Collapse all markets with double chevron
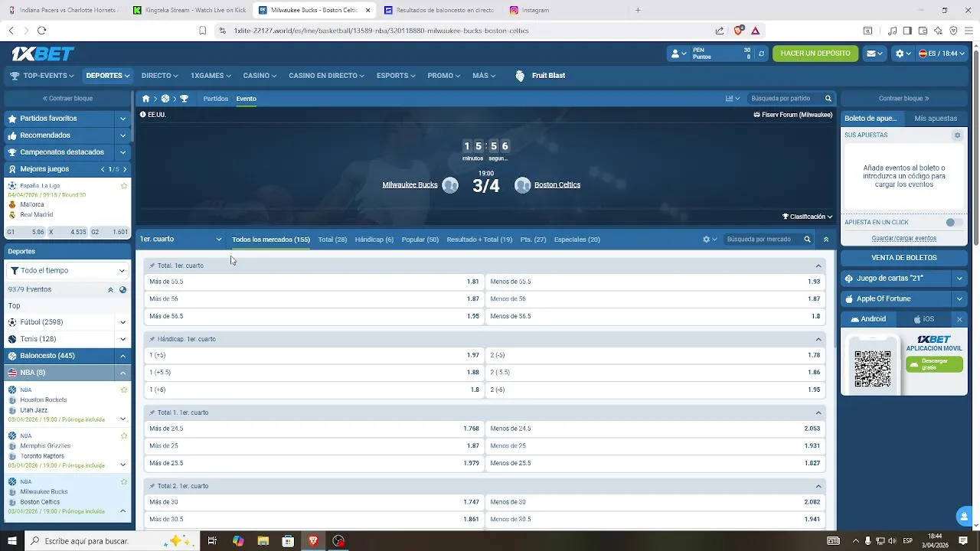 pyautogui.click(x=825, y=240)
